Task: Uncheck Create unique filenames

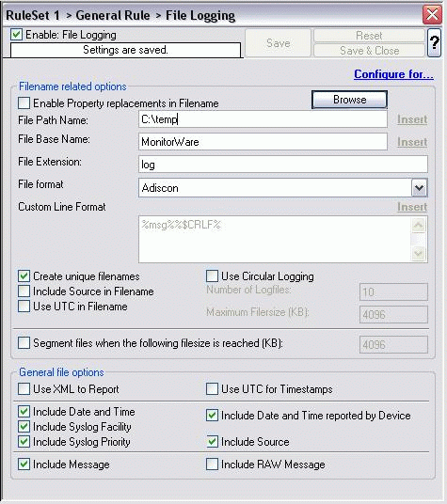Action: tap(24, 276)
